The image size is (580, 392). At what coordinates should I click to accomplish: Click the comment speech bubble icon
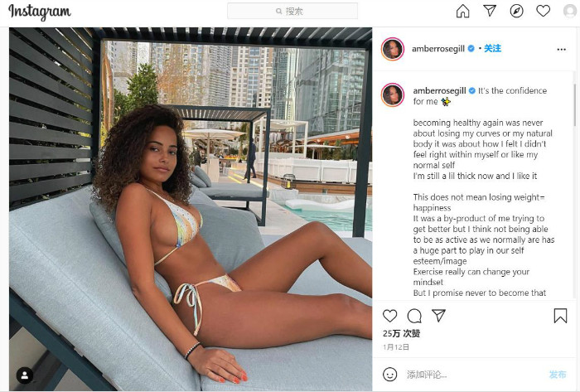(414, 317)
